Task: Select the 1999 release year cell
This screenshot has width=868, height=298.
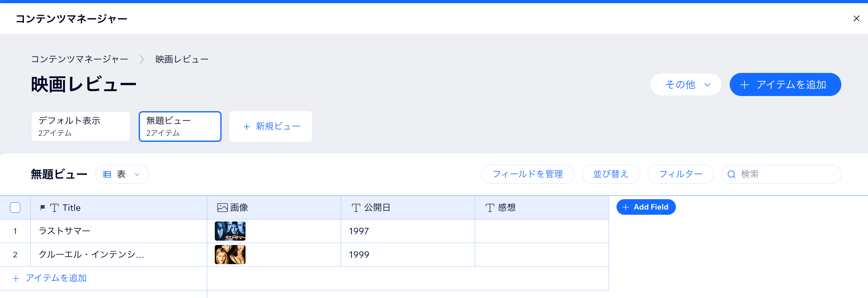Action: (x=408, y=255)
